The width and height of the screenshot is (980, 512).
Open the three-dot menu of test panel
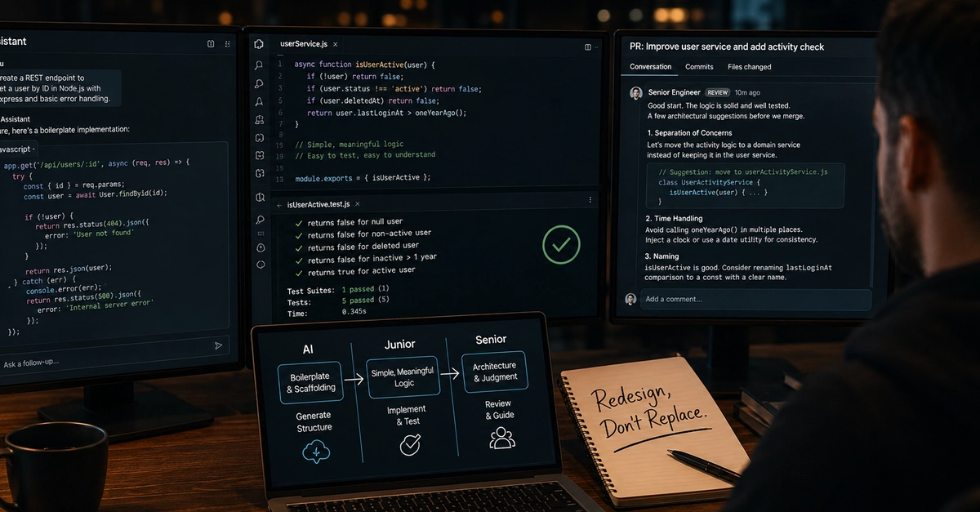(590, 199)
